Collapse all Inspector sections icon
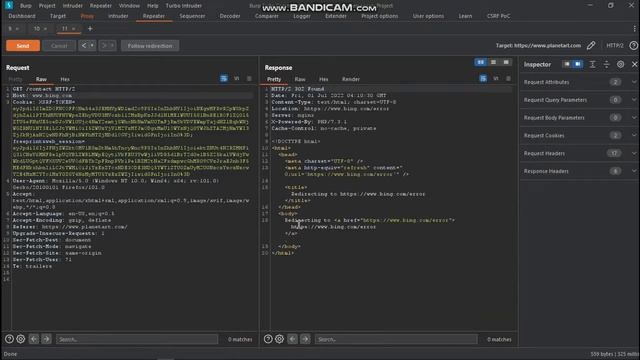Viewport: 640px width, 360px height. coord(607,64)
